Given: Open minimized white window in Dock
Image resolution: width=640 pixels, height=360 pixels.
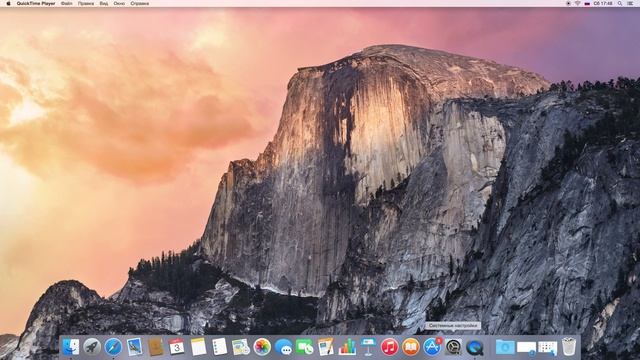Looking at the screenshot, I should tap(526, 347).
